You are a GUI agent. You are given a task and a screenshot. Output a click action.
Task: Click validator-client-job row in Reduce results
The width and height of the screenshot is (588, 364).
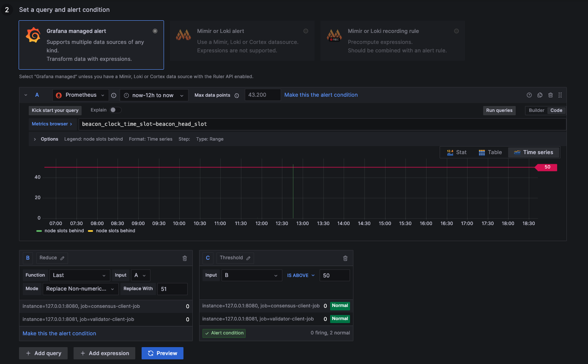pos(106,320)
